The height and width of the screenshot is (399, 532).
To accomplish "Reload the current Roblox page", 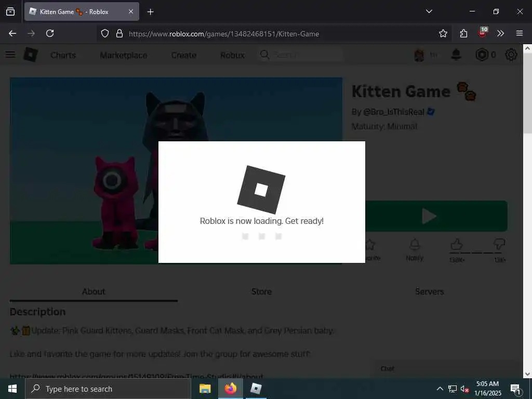I will [x=50, y=33].
